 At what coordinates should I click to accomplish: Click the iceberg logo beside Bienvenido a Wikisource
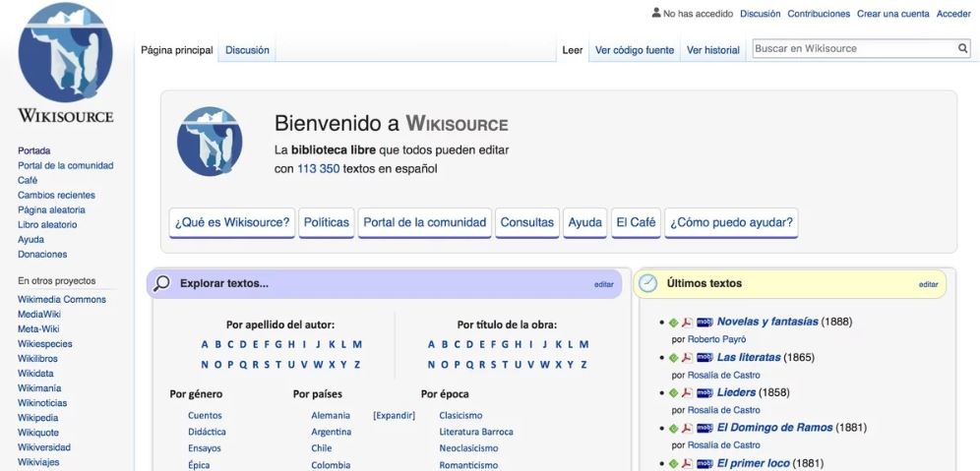click(x=210, y=142)
